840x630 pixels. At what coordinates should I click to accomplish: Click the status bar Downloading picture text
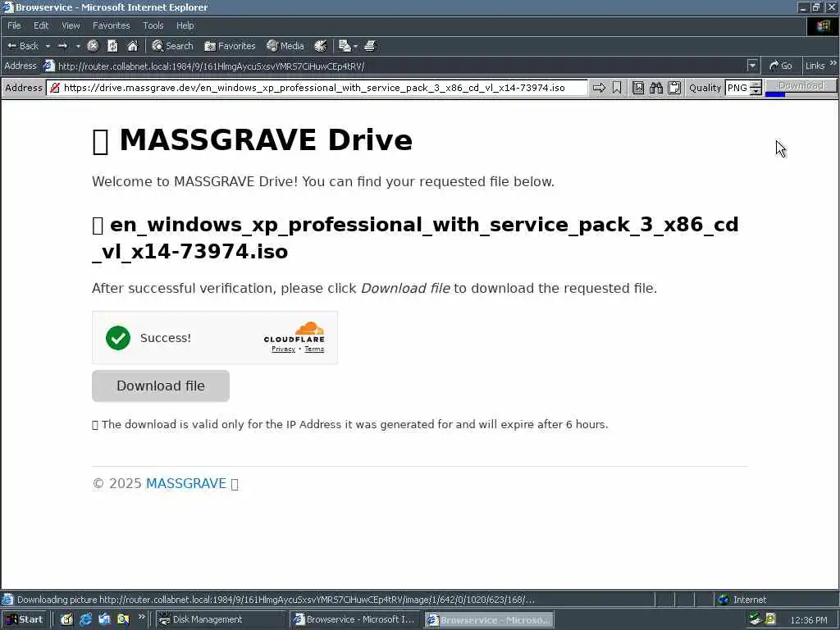click(276, 600)
